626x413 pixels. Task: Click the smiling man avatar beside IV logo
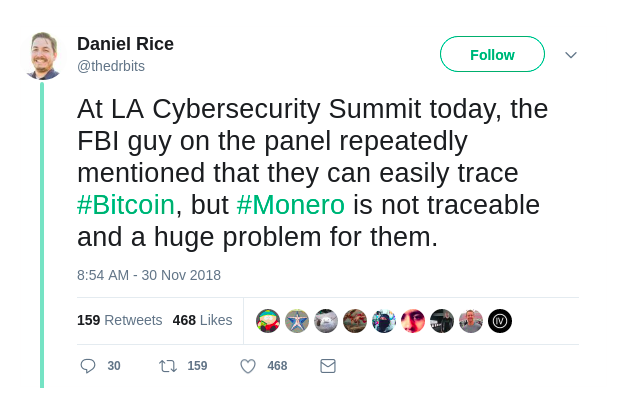471,321
